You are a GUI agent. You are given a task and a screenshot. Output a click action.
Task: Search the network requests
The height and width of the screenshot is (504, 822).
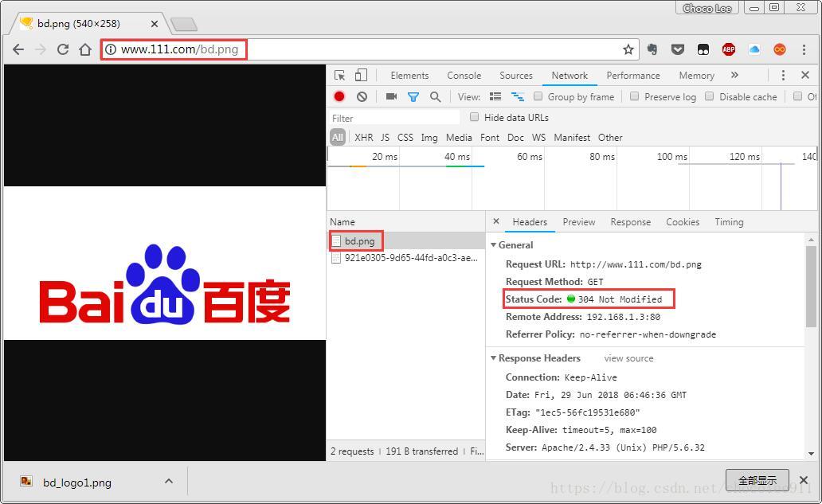pos(435,96)
